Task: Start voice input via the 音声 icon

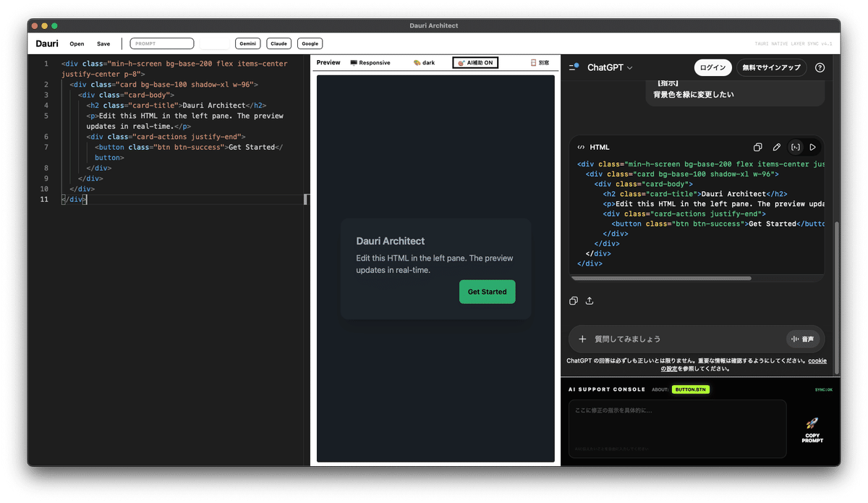Action: (803, 339)
